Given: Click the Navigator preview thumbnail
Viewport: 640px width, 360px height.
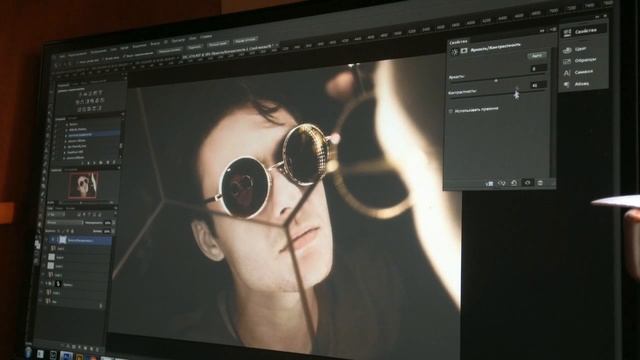Looking at the screenshot, I should coord(83,185).
